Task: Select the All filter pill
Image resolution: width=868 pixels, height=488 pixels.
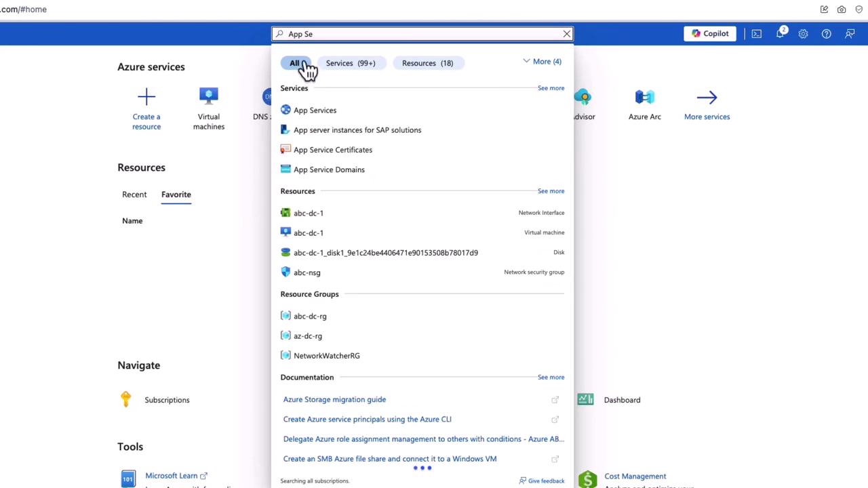Action: 295,63
